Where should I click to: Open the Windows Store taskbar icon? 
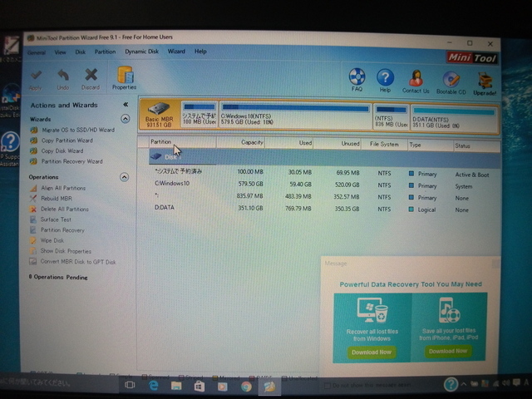click(199, 386)
